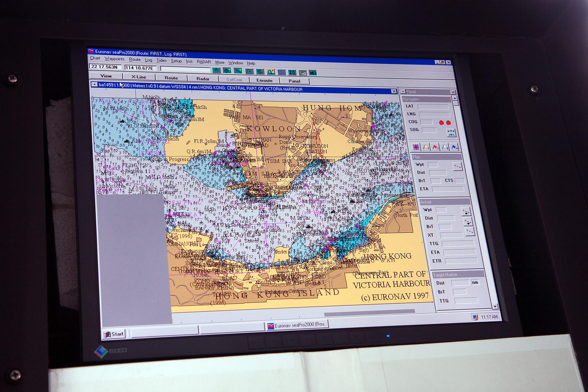Activate the chart pan arrows icon
Screen dimensions: 588x392
coord(227,71)
